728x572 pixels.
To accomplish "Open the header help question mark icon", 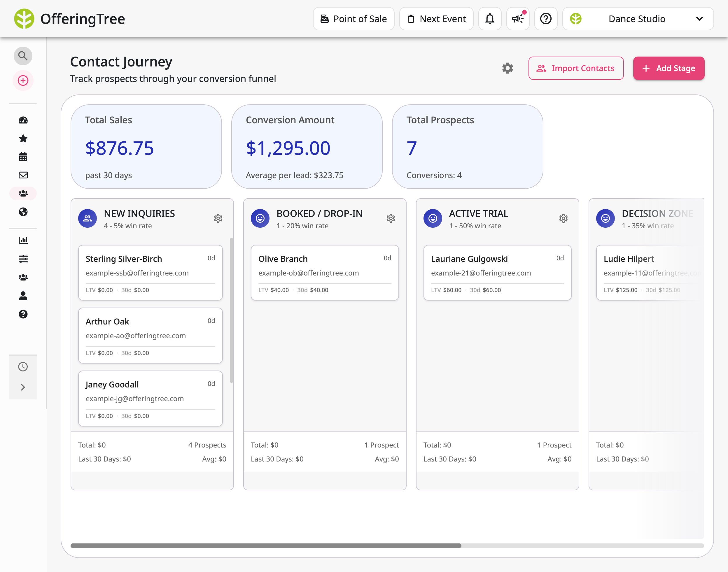I will 546,19.
